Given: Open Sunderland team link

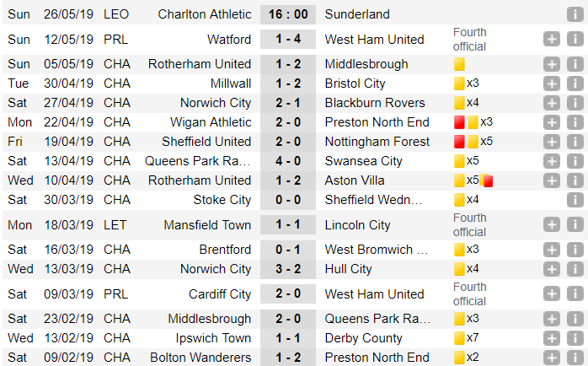Looking at the screenshot, I should click(x=357, y=14).
